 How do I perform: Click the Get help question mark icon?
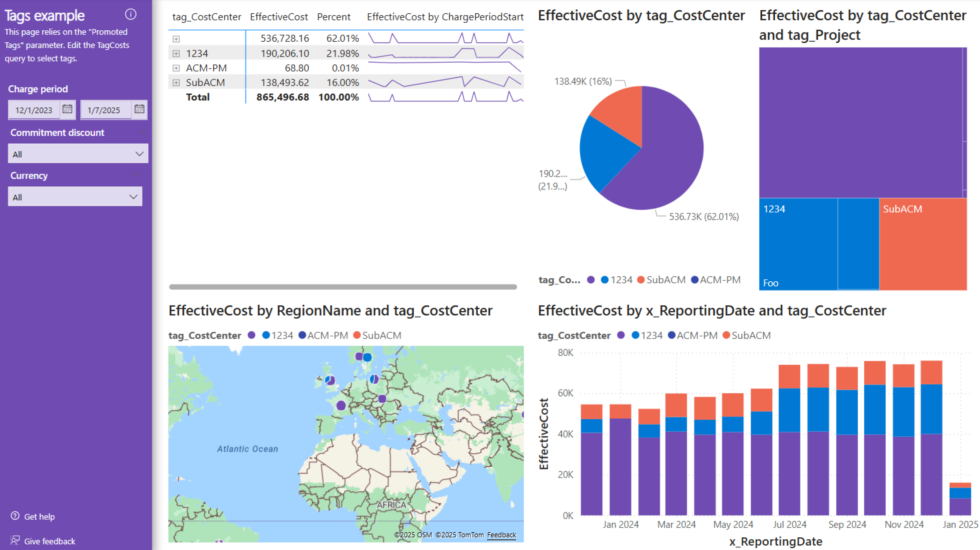coord(15,516)
